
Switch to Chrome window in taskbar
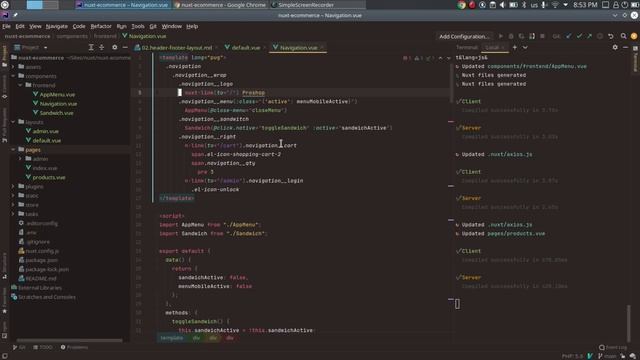(x=220, y=5)
